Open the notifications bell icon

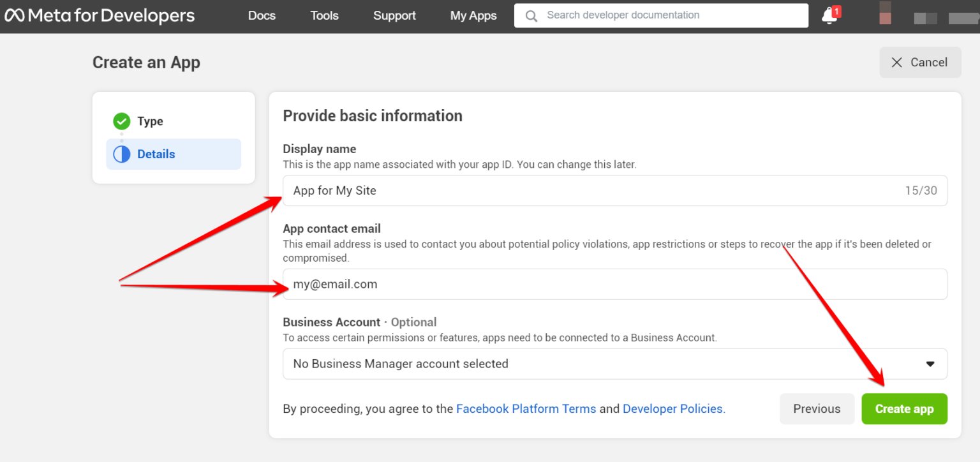tap(829, 15)
